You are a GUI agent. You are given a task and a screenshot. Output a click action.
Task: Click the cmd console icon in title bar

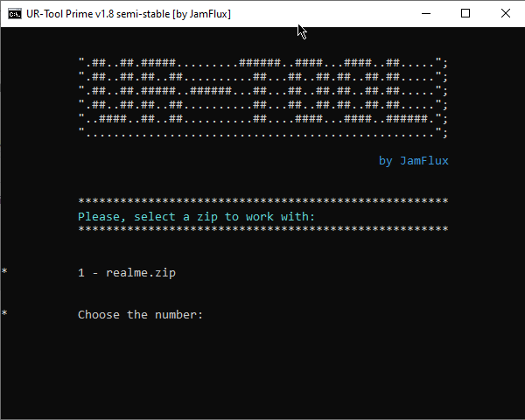15,14
